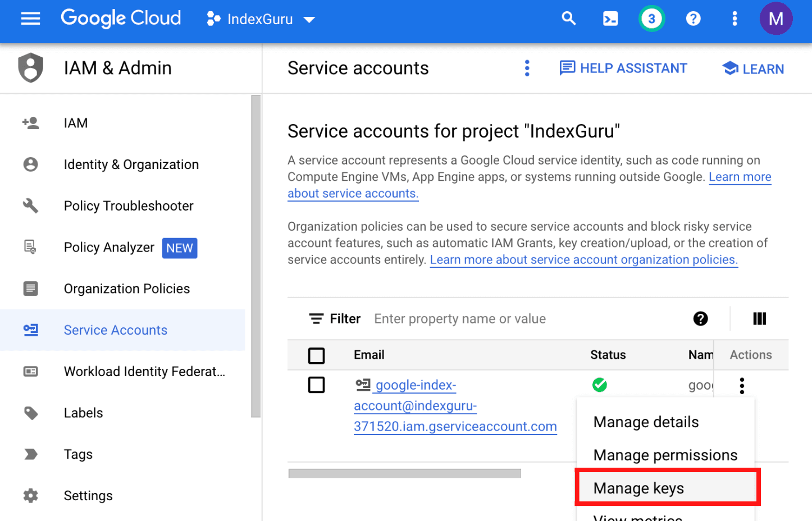This screenshot has width=812, height=521.
Task: Go to IAM in sidebar
Action: pos(76,123)
